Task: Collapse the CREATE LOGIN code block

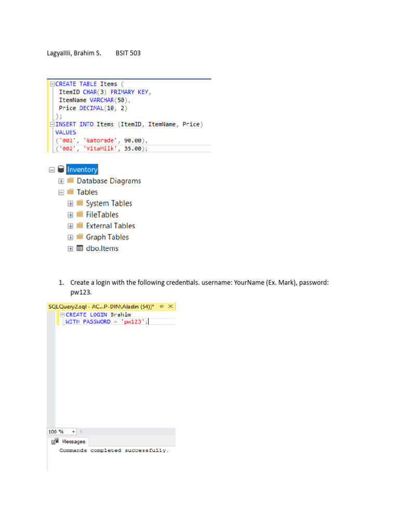Action: pyautogui.click(x=62, y=315)
